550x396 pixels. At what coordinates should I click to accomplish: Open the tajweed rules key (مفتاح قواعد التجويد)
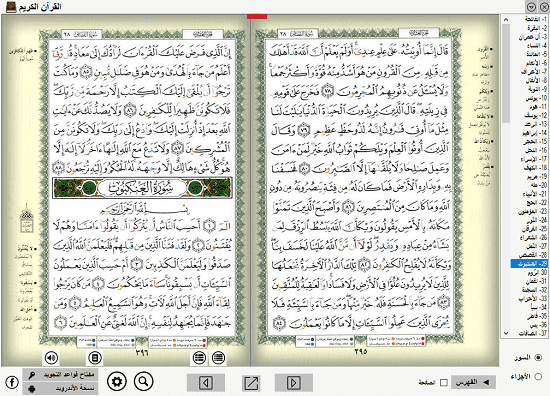(x=60, y=375)
